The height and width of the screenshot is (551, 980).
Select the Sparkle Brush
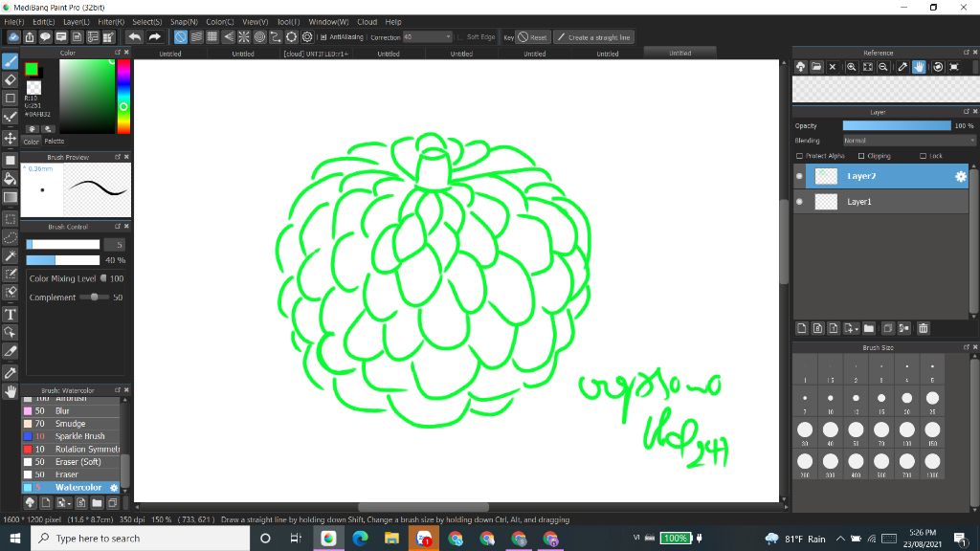[x=71, y=436]
